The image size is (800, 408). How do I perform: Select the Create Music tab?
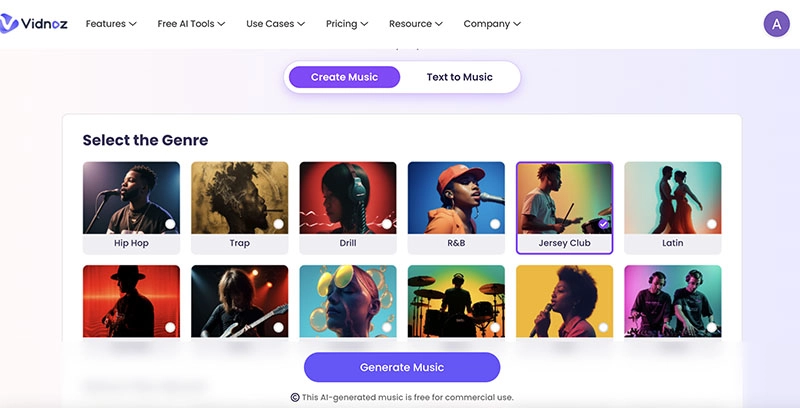[342, 77]
